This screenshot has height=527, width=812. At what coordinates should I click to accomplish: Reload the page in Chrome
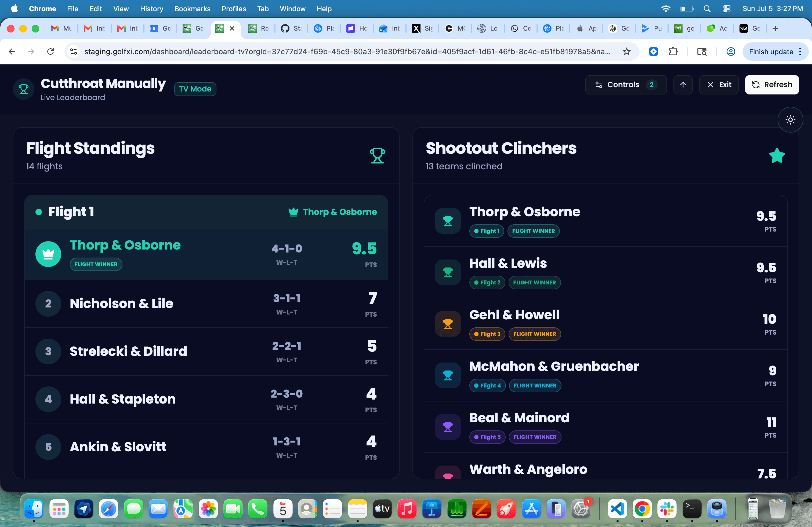[50, 52]
